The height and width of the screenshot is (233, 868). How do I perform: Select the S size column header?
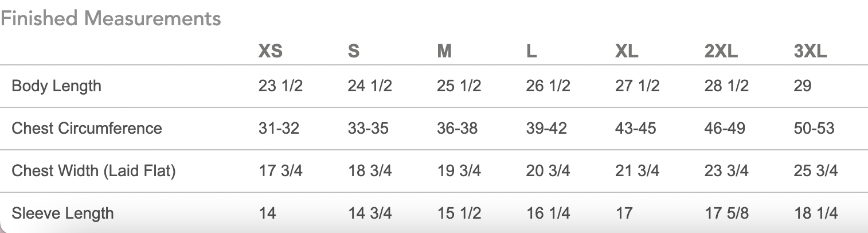click(x=354, y=52)
